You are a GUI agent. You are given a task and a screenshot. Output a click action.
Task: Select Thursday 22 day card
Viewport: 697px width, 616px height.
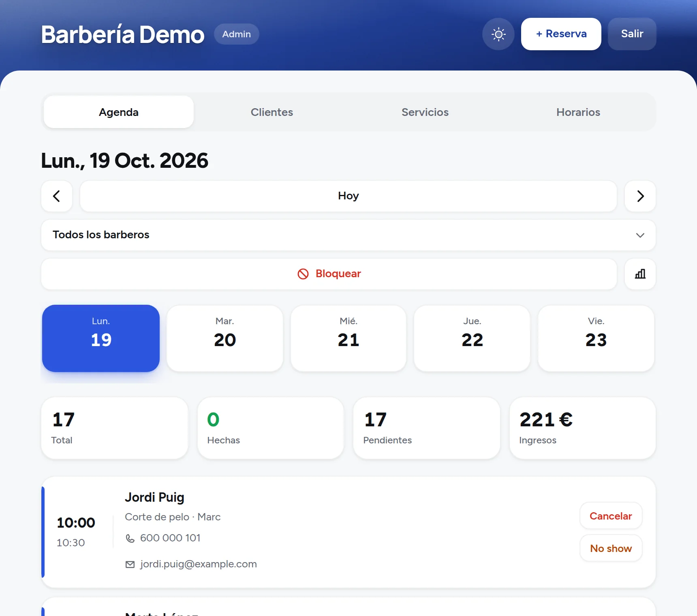pyautogui.click(x=472, y=338)
